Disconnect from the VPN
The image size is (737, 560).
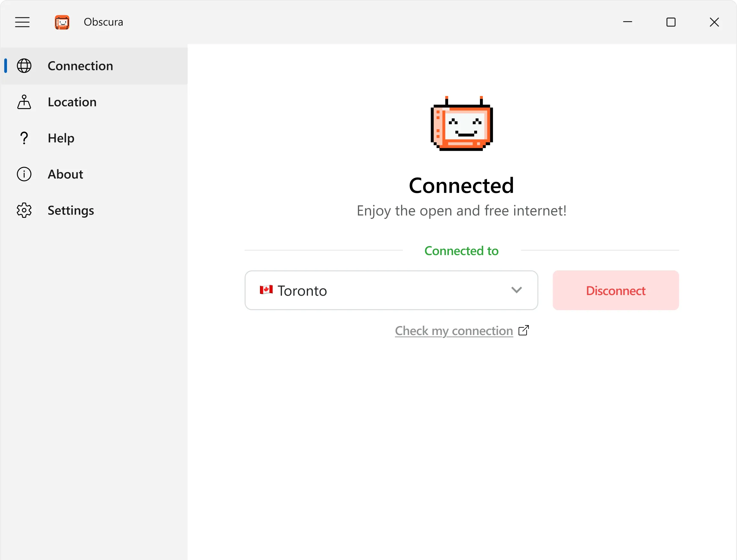(x=616, y=290)
